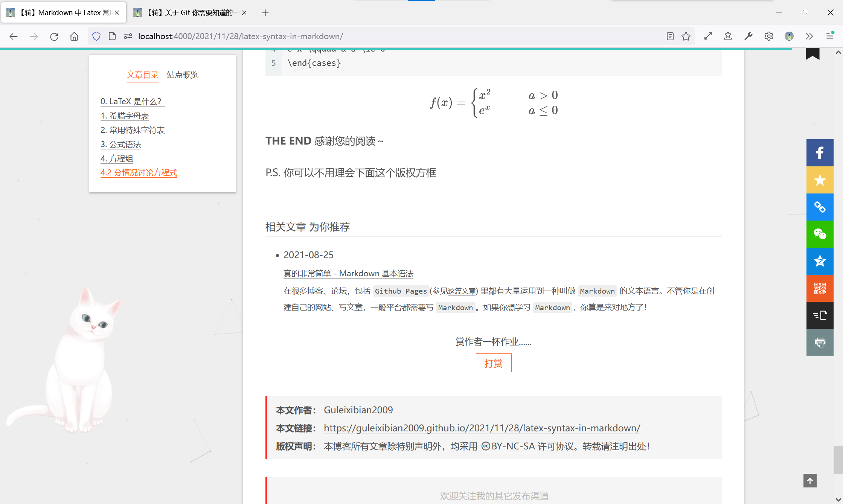
Task: Click the 打赏 reward button
Action: pos(493,363)
